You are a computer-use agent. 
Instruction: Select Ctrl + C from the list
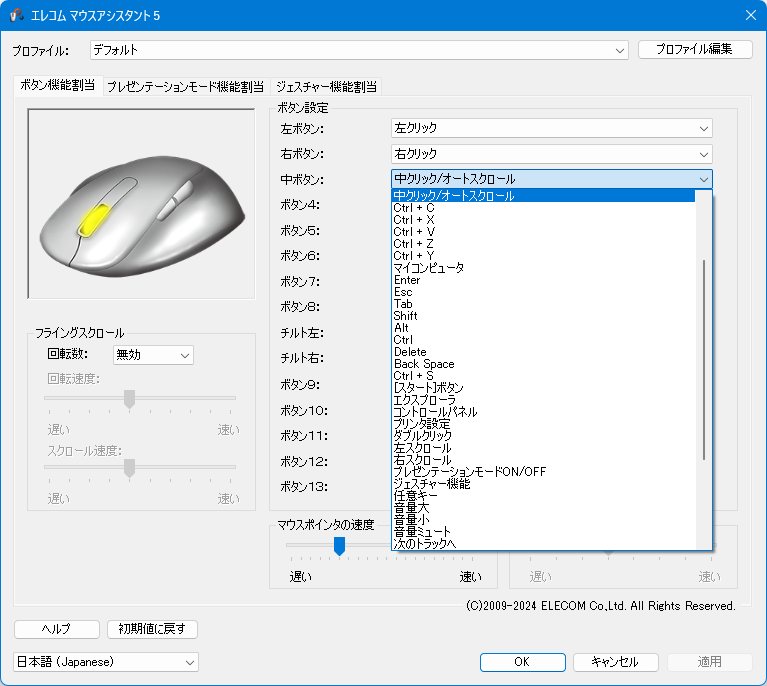click(414, 208)
